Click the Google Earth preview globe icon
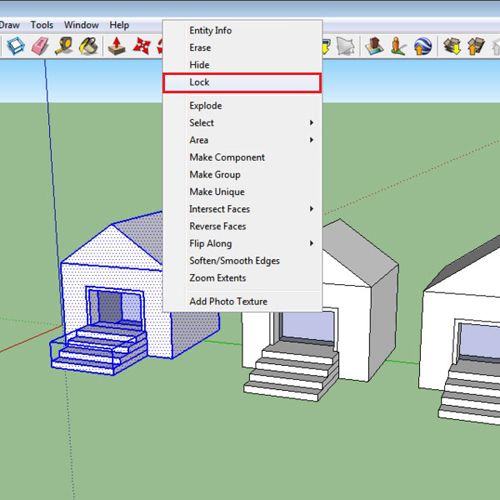Screen dimensions: 500x500 tap(423, 46)
